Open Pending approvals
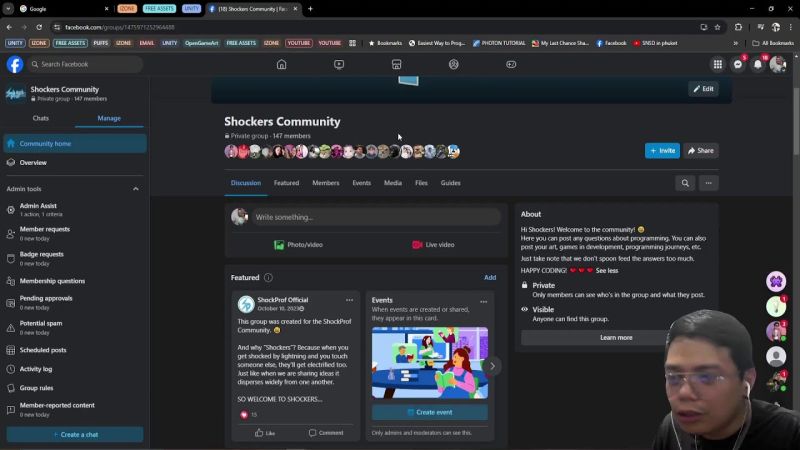Screen dimensions: 800x450 (x=75, y=303)
